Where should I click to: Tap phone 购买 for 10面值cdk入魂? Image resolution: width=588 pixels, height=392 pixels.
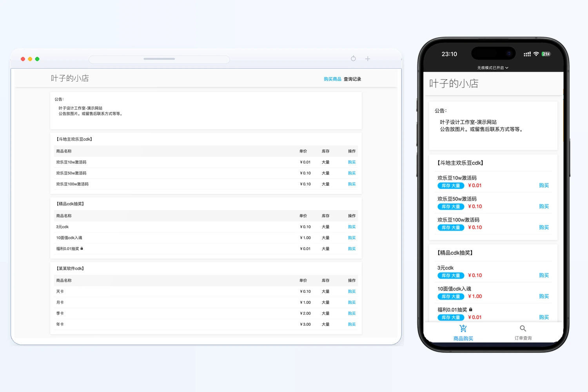point(544,296)
